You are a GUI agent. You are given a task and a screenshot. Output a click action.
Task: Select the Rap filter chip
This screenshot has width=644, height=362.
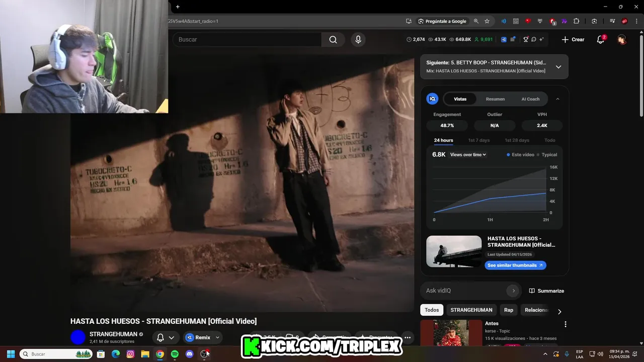click(x=509, y=310)
